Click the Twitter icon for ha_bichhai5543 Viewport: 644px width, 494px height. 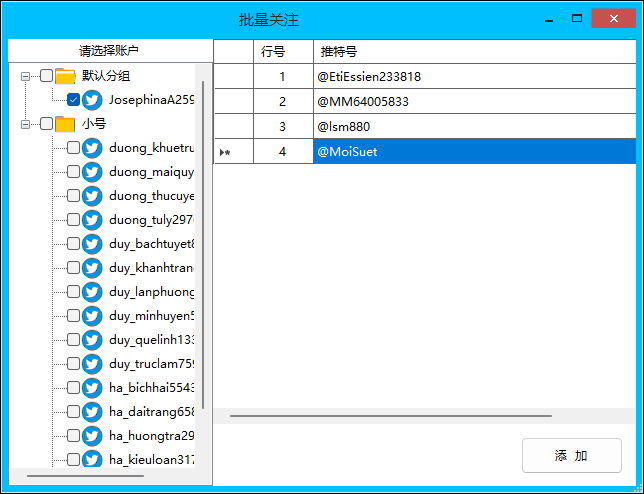[92, 388]
